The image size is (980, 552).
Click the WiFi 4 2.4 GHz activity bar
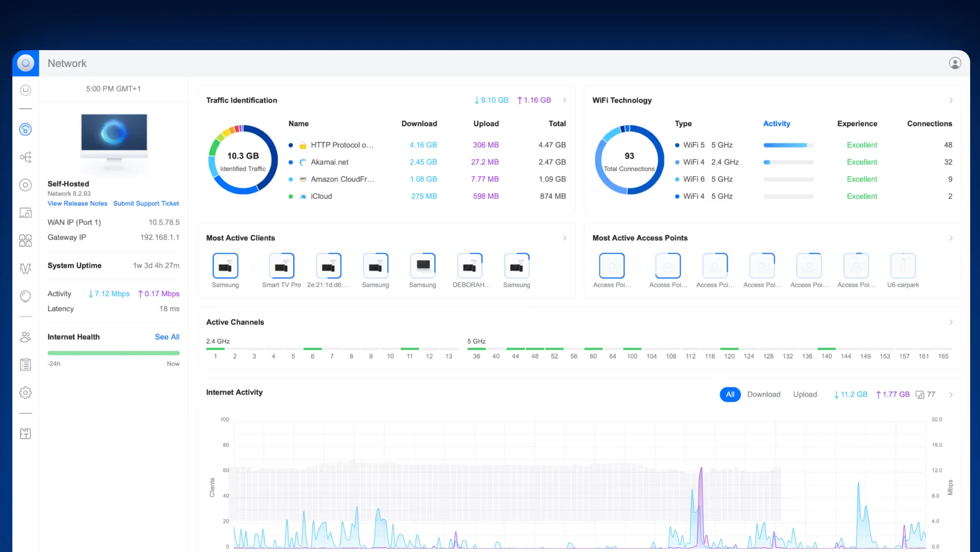tap(789, 162)
